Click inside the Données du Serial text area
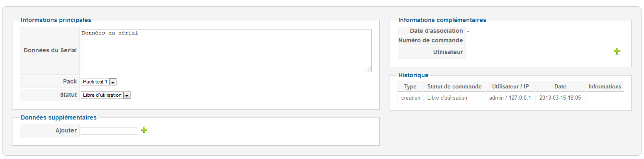Screen dimensions: 644x159 click(x=226, y=51)
